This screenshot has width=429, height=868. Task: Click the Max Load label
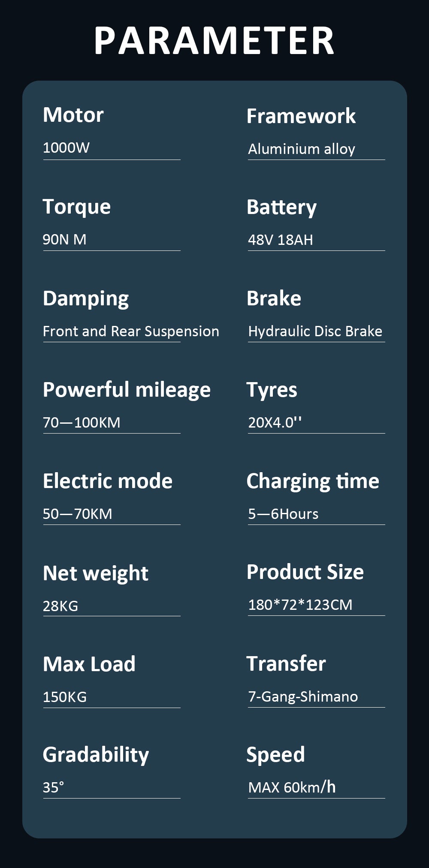[89, 664]
